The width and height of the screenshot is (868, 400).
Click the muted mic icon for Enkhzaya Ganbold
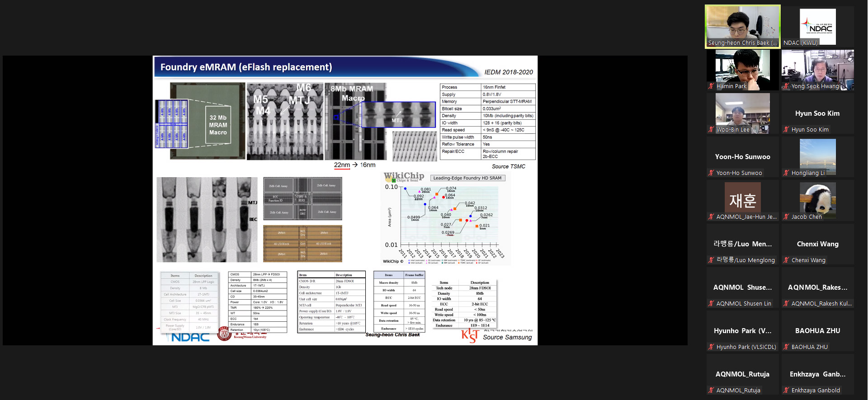(x=787, y=390)
